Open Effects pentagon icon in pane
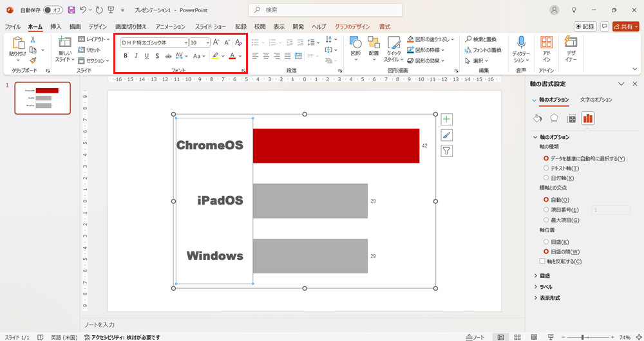Screen dimensions: 644x341 (x=554, y=118)
